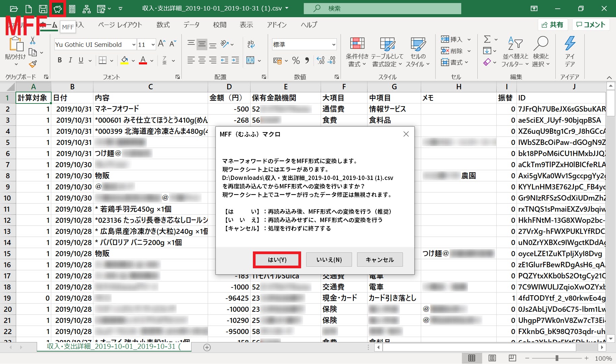Expand the font color dropdown arrow
The height and width of the screenshot is (364, 616).
tap(152, 61)
